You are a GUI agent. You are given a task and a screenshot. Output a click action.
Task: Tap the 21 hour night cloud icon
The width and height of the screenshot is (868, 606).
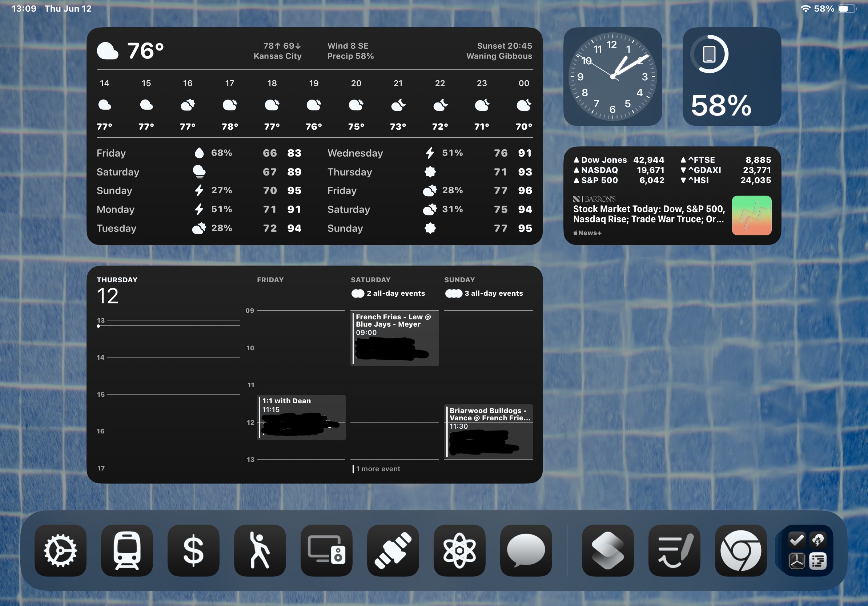398,105
